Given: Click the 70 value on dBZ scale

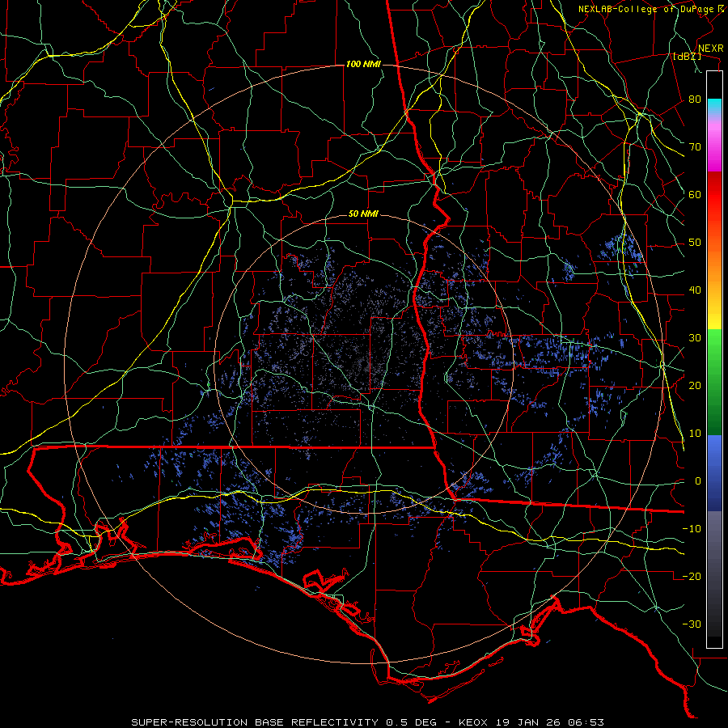Looking at the screenshot, I should [x=695, y=147].
